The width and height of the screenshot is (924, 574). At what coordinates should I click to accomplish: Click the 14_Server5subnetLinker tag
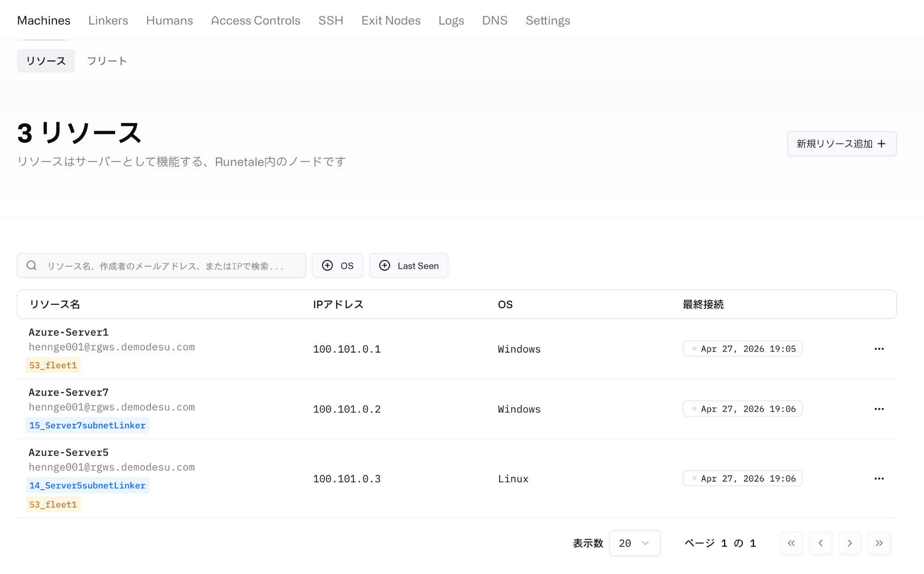[88, 485]
